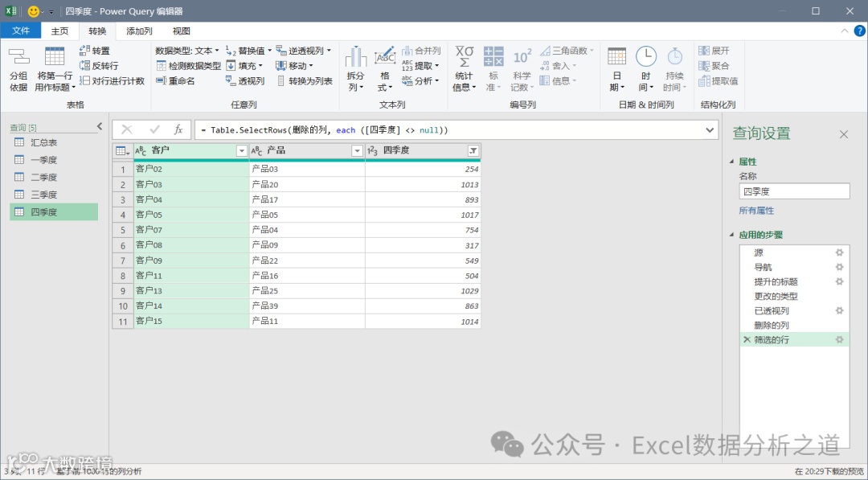The width and height of the screenshot is (868, 480).
Task: Select the 三季度 query
Action: pyautogui.click(x=54, y=195)
